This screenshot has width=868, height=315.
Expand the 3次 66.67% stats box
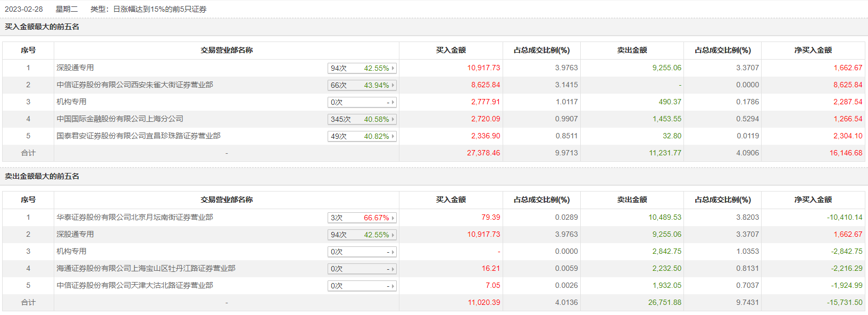tap(362, 218)
